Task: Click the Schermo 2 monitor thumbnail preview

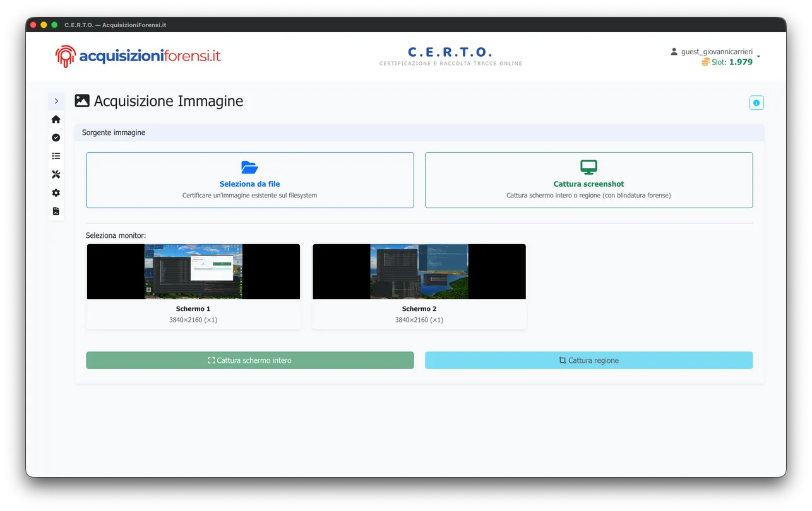Action: click(419, 270)
